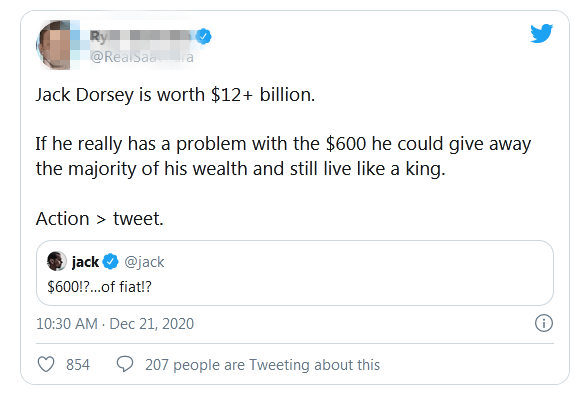Click jack's blue verified badge

click(110, 261)
